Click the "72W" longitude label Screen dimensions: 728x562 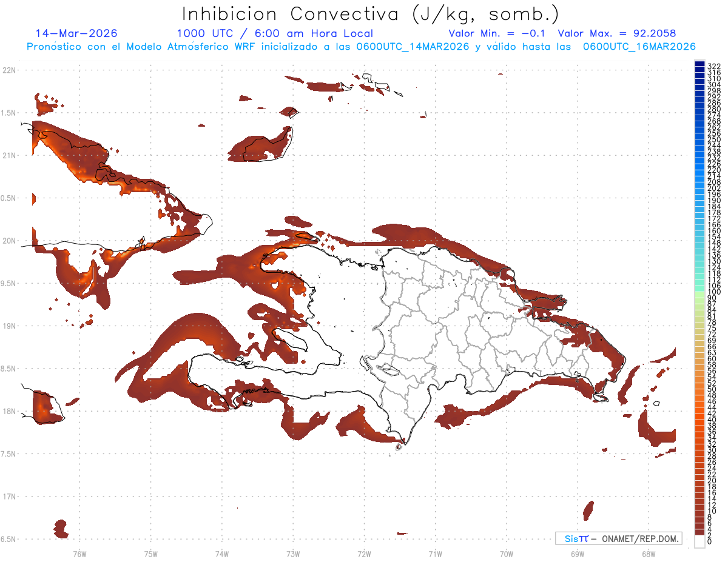pyautogui.click(x=364, y=554)
